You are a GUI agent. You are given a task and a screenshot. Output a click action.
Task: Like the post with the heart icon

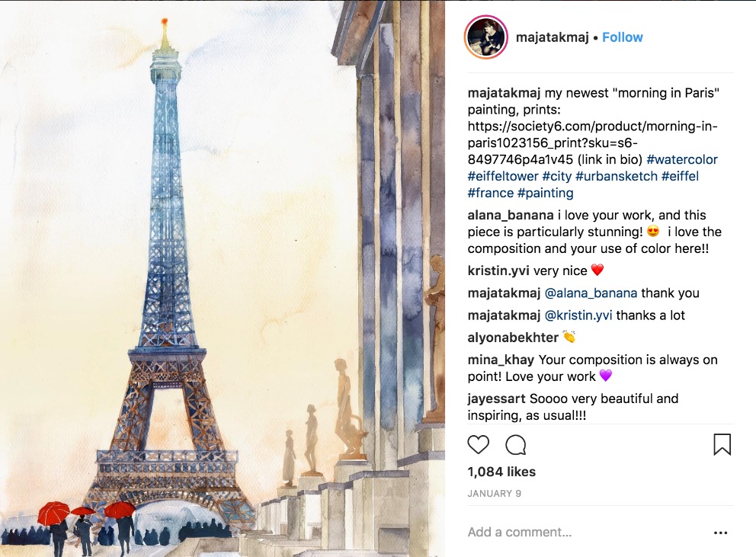coord(479,445)
